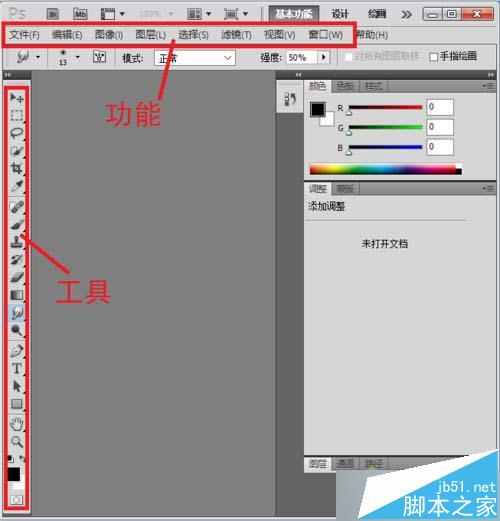Click the Strength value field
The height and width of the screenshot is (521, 500).
click(x=302, y=57)
